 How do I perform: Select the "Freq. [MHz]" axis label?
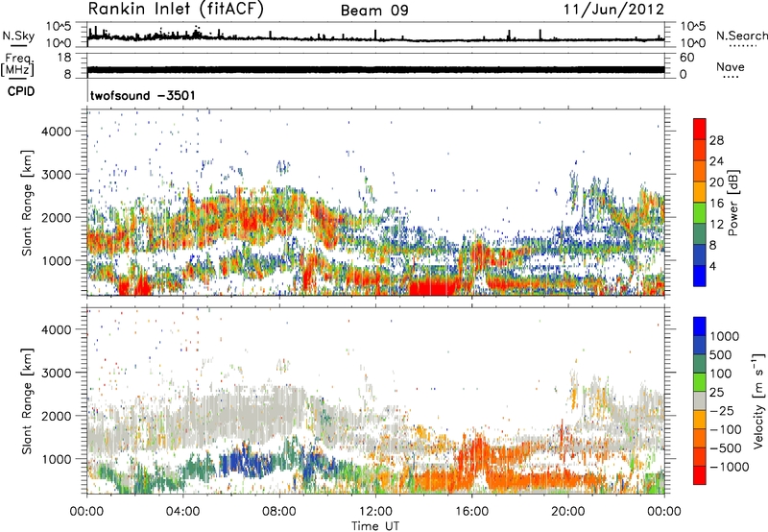click(18, 64)
